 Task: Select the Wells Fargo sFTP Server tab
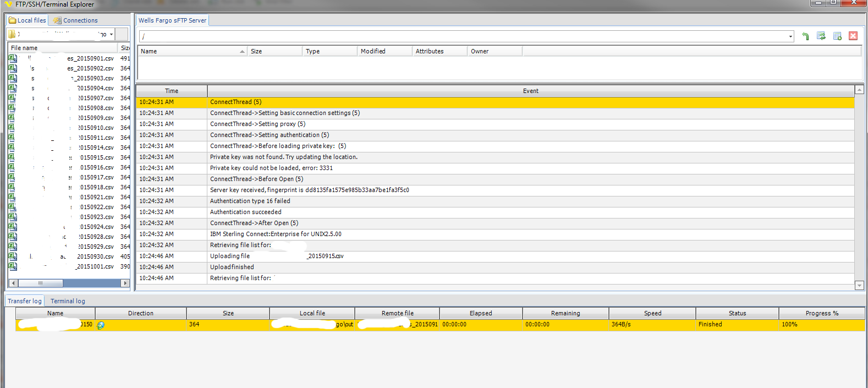172,20
